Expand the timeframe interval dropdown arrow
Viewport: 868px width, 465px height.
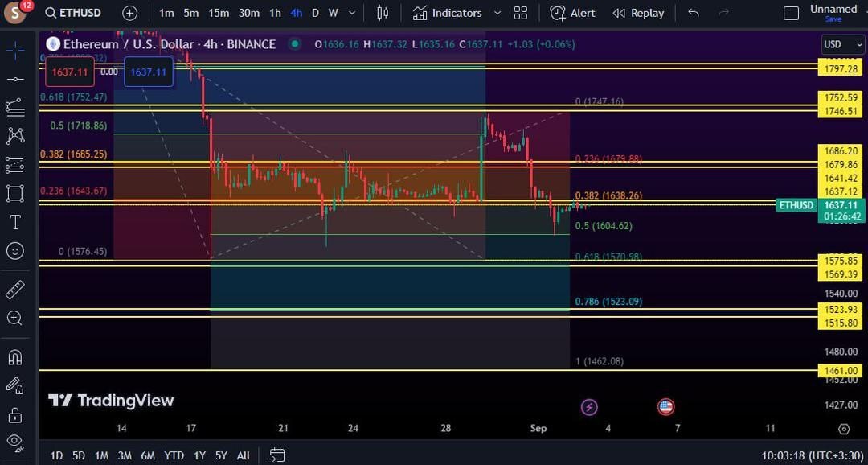352,13
